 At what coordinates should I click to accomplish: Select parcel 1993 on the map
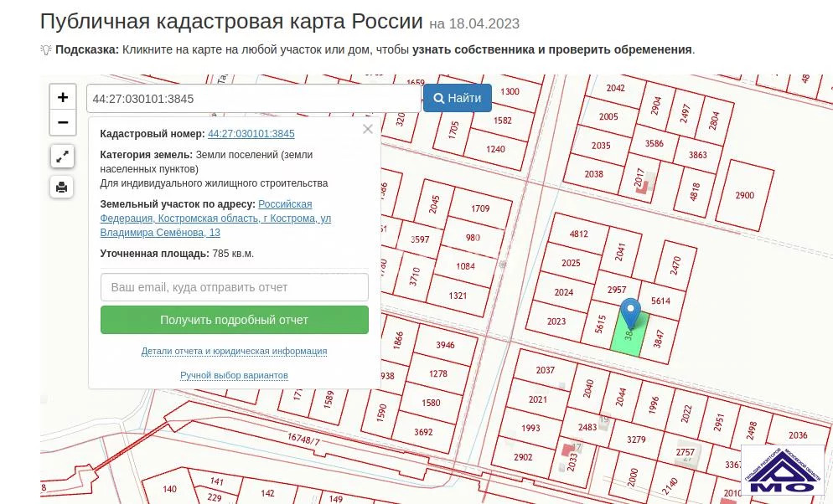(530, 428)
